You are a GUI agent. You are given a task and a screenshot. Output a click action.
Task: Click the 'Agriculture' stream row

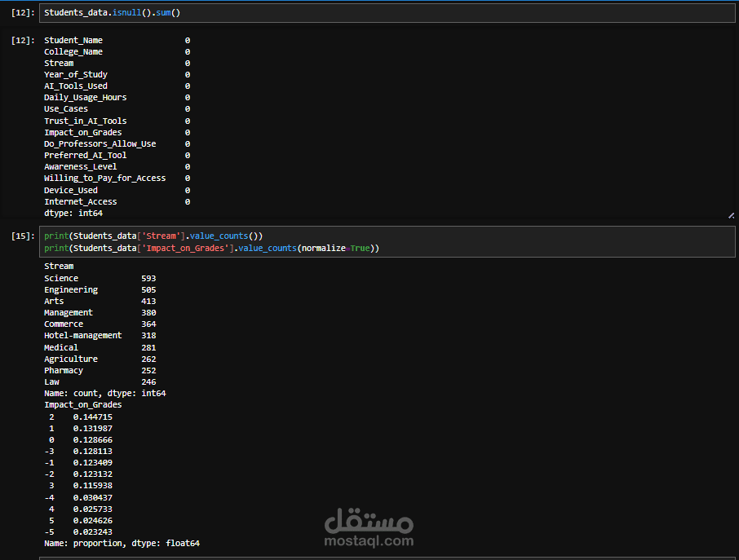click(x=100, y=359)
